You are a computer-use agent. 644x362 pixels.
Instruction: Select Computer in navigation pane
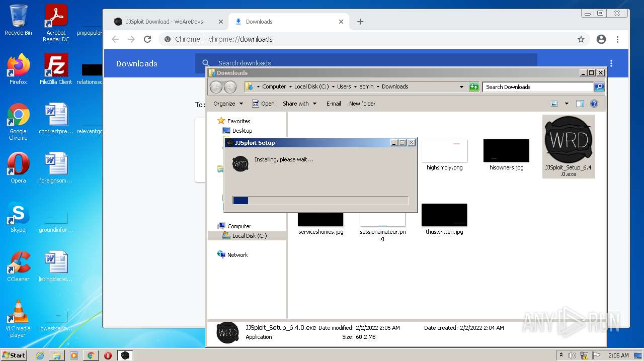(234, 226)
